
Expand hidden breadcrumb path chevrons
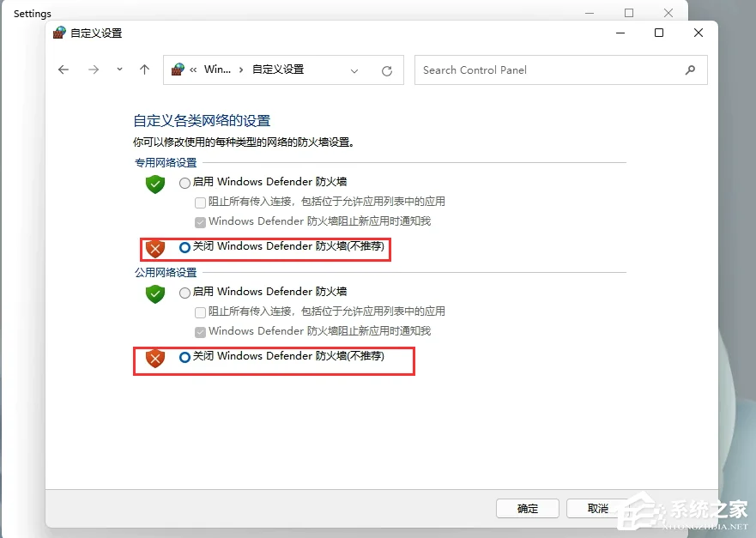click(x=193, y=70)
